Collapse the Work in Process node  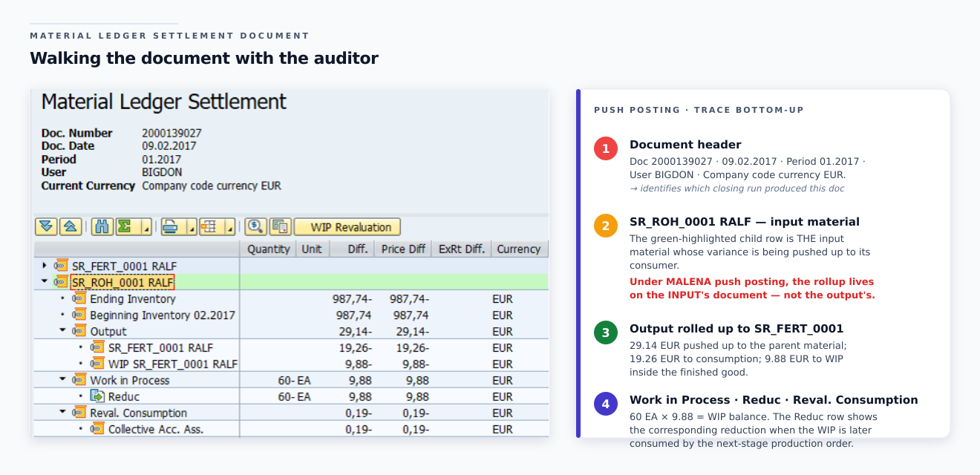63,380
